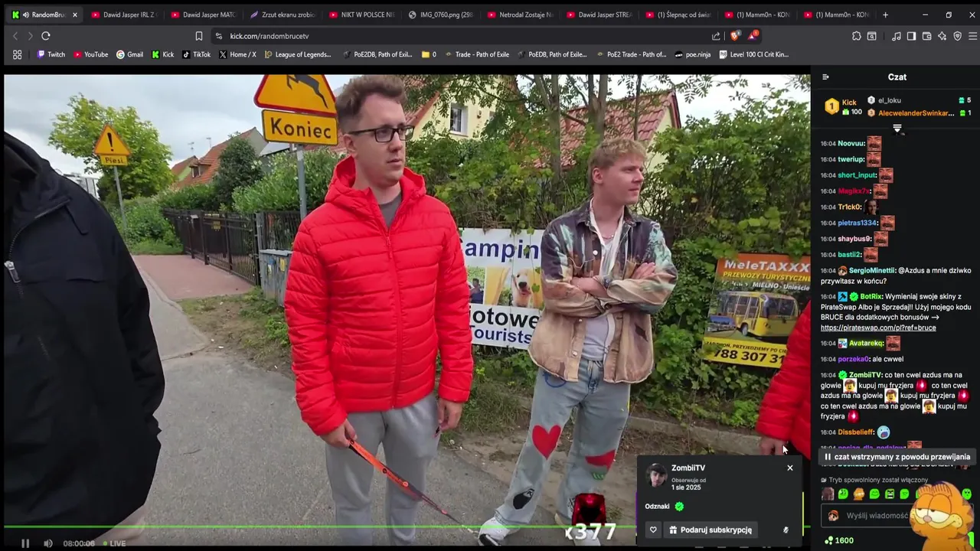Open the Gmail bookmark
The width and height of the screenshot is (980, 551).
pyautogui.click(x=129, y=54)
